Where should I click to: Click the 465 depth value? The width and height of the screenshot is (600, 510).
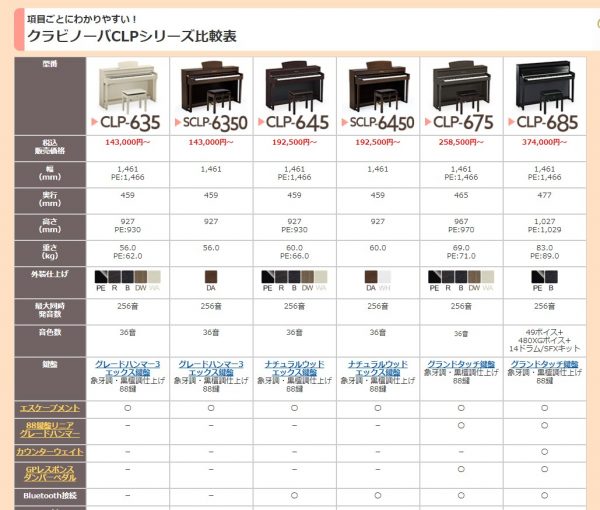(461, 195)
